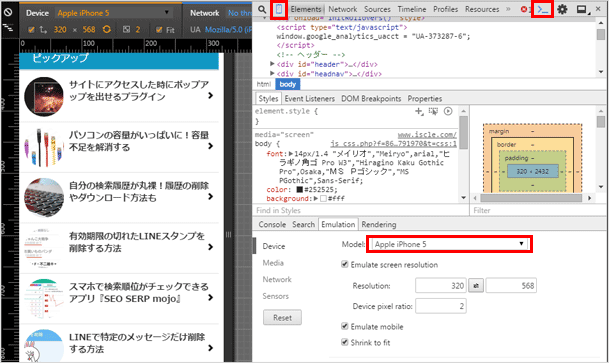Expand the div id header node

pos(272,64)
